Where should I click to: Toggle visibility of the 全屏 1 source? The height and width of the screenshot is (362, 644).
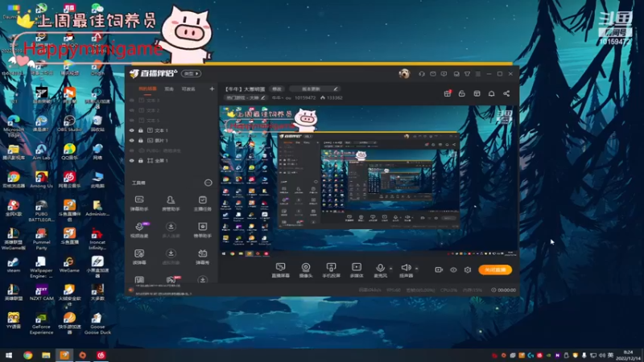[x=132, y=160]
